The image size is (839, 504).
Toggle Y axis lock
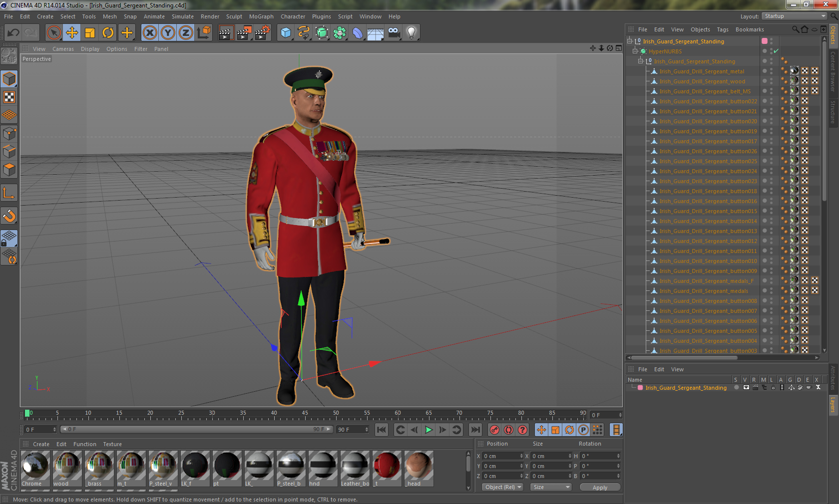pyautogui.click(x=168, y=33)
